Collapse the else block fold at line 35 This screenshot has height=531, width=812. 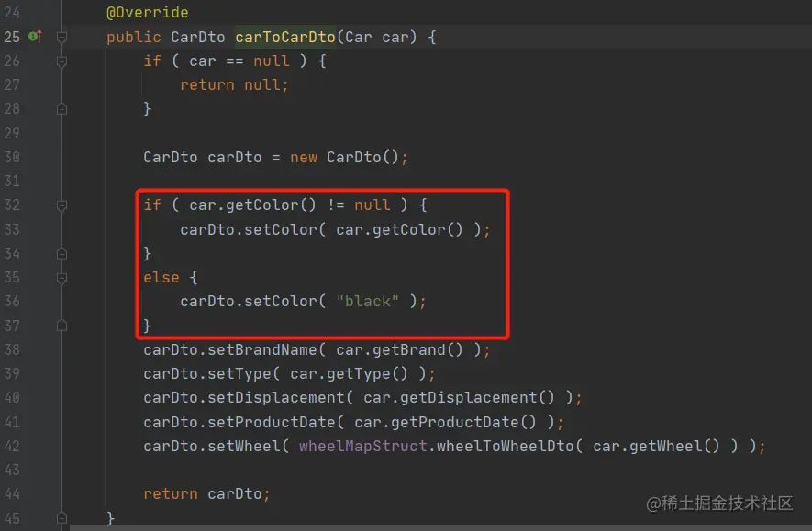coord(61,278)
